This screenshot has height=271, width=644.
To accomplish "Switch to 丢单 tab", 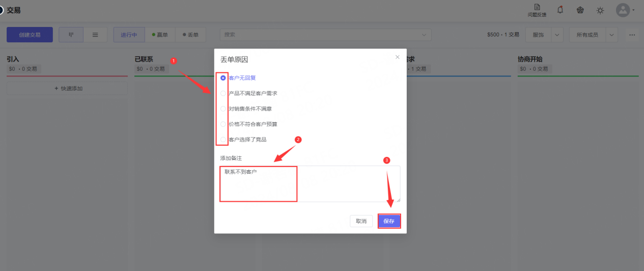I will [190, 35].
